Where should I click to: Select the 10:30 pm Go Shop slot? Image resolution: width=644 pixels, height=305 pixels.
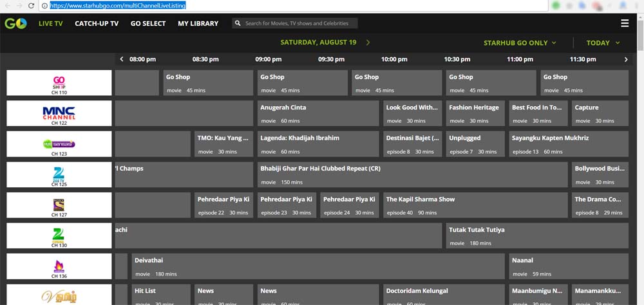coord(491,83)
